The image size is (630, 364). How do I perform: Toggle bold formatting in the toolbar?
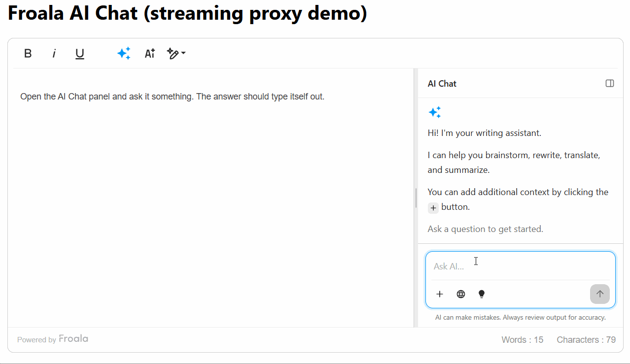(28, 54)
